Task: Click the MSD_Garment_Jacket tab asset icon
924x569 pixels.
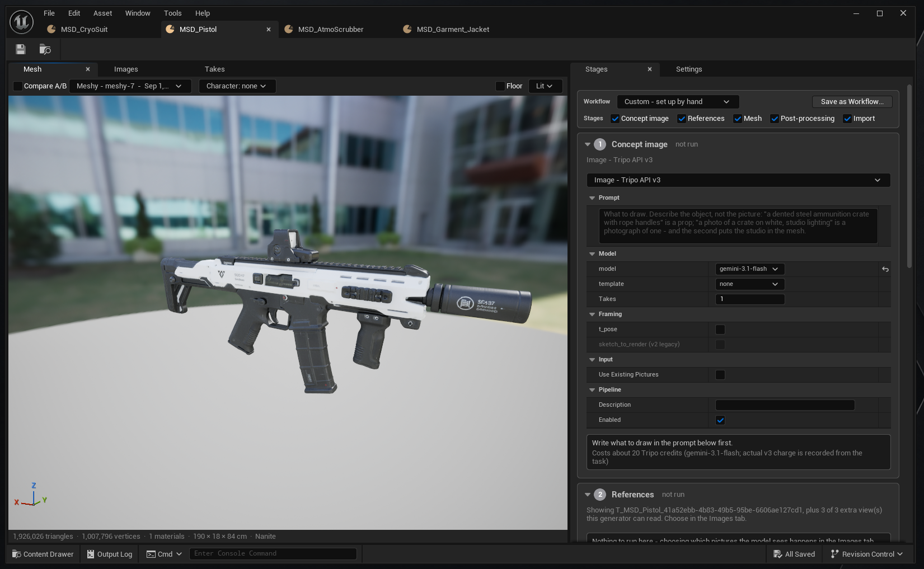Action: click(407, 29)
